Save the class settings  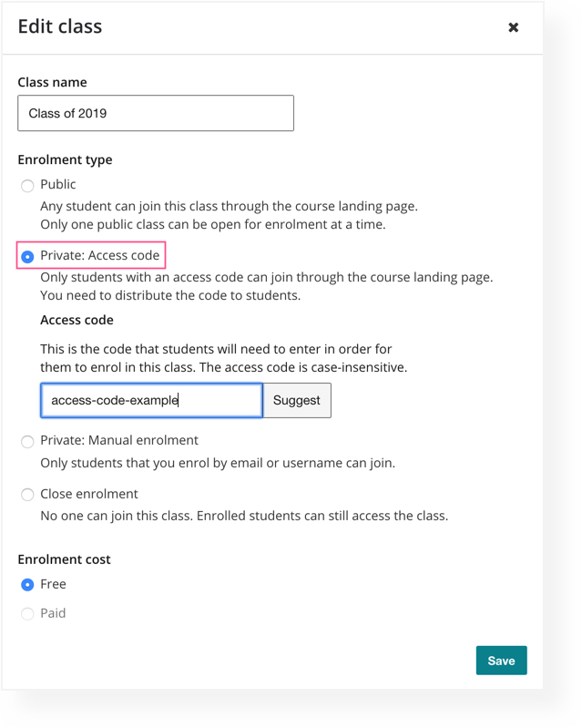[501, 660]
